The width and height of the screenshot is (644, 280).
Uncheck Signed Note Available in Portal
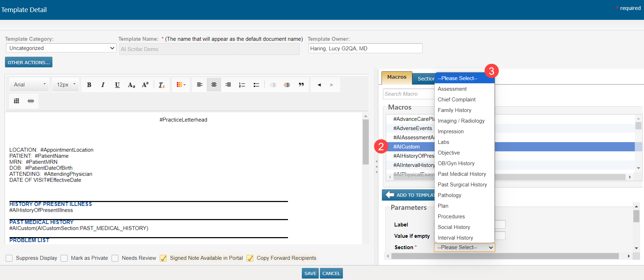click(163, 258)
